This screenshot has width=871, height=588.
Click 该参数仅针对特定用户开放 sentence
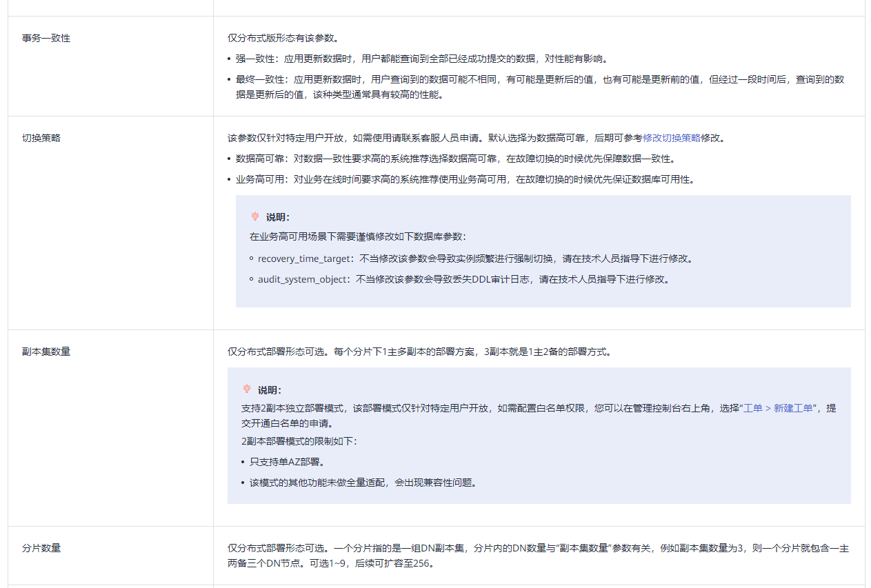(476, 138)
